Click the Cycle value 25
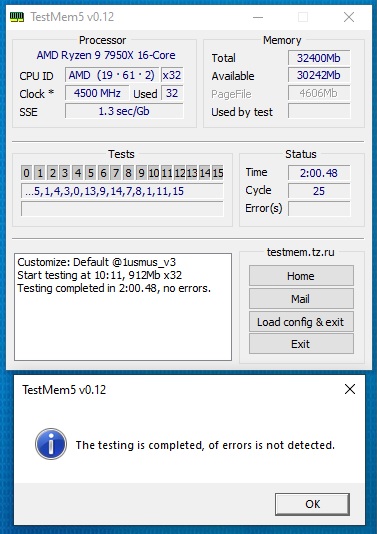377x534 pixels. click(319, 191)
